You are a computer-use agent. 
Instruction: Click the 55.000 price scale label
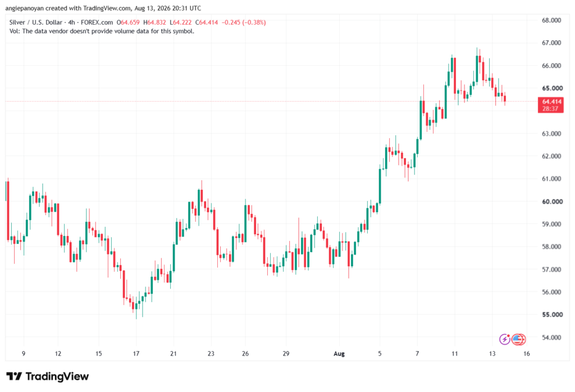(551, 314)
